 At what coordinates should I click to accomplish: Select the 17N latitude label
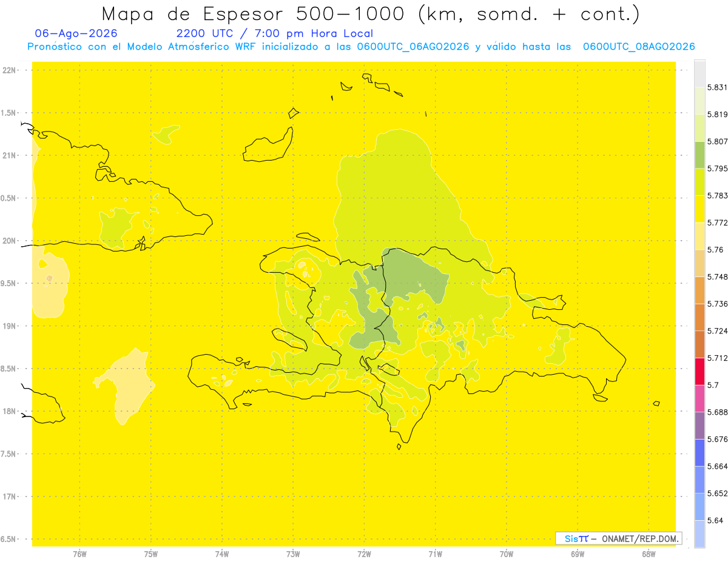9,497
